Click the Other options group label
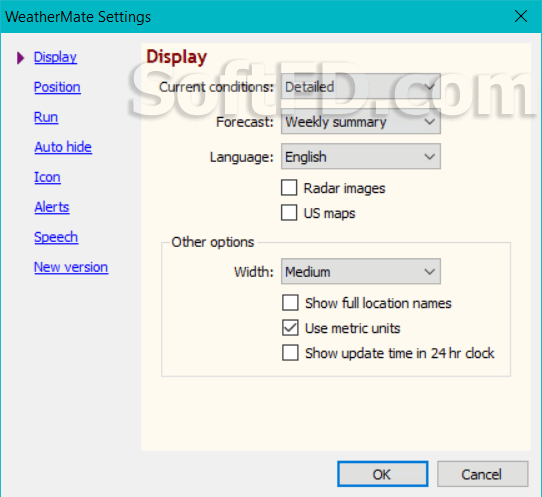This screenshot has height=497, width=542. coord(213,242)
